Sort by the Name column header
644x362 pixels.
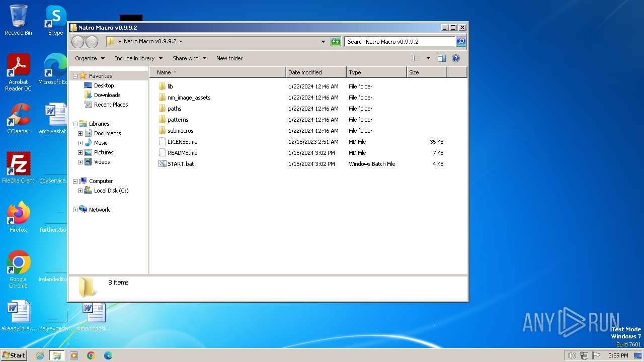tap(217, 72)
